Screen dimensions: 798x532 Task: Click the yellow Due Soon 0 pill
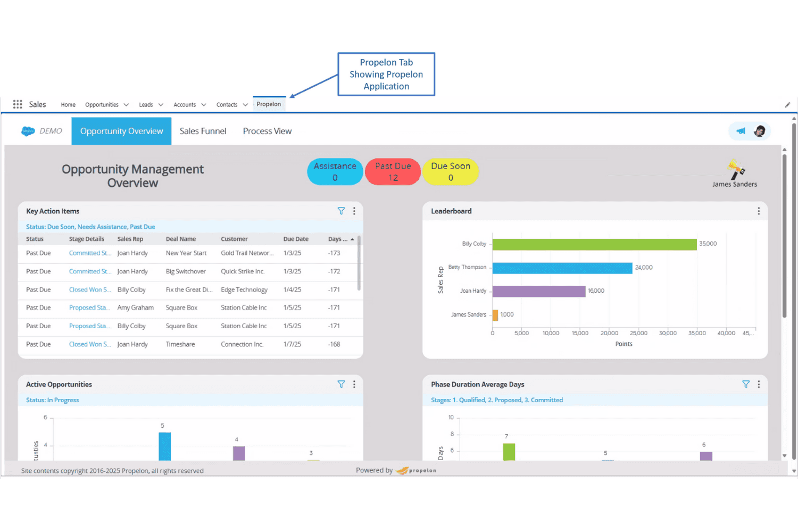(x=451, y=172)
